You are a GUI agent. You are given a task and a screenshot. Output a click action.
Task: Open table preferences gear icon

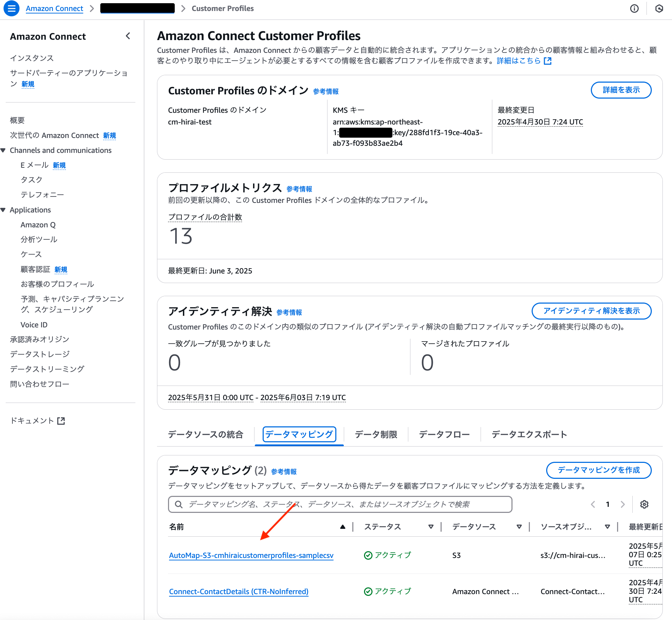coord(644,504)
